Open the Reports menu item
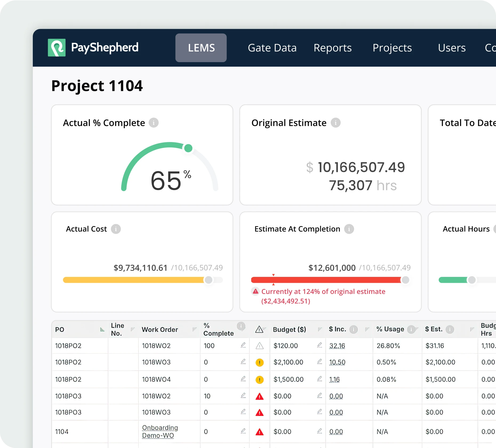Viewport: 496px width, 448px height. [x=333, y=48]
